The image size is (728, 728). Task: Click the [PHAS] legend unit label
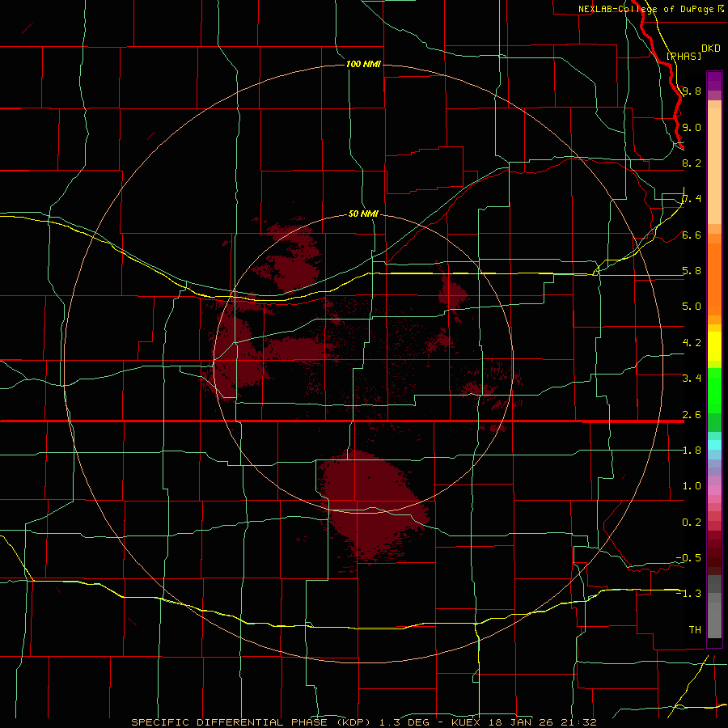[684, 56]
